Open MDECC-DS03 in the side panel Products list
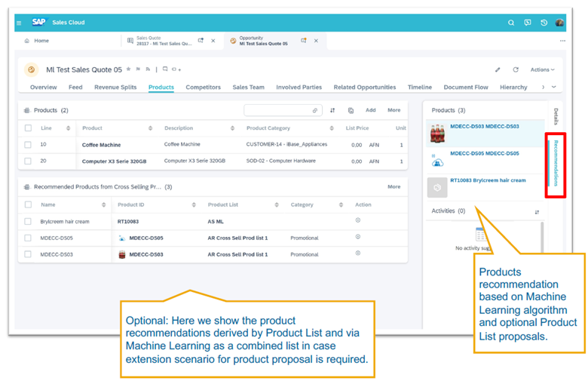Image resolution: width=588 pixels, height=381 pixels. pos(485,127)
